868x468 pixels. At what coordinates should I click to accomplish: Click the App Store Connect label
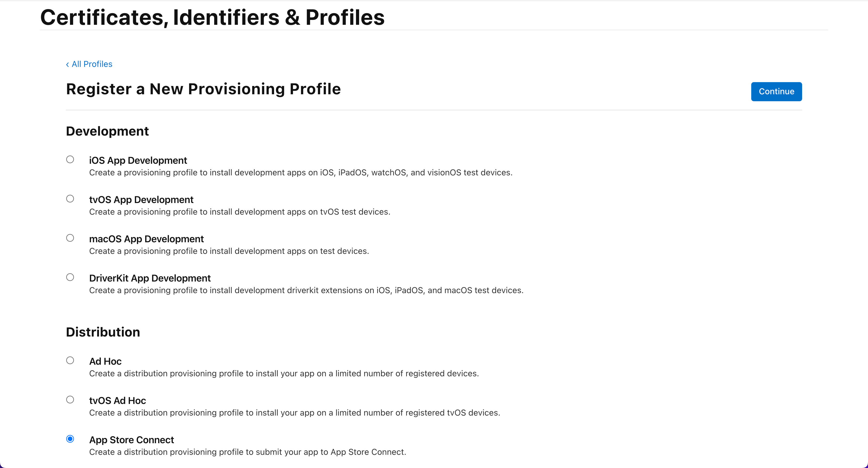coord(131,440)
